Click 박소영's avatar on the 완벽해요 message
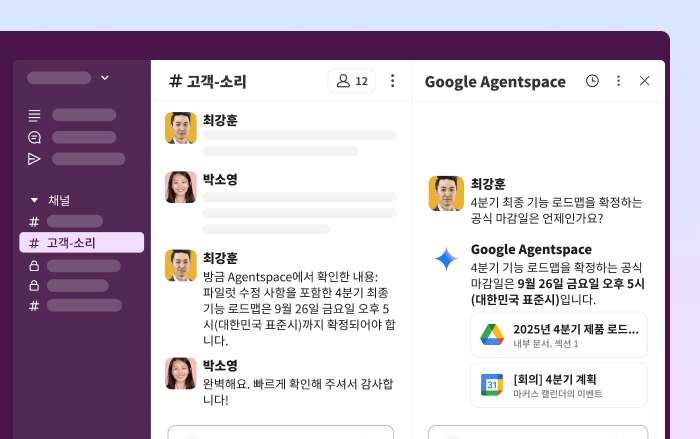Viewport: 700px width, 439px height. point(181,374)
